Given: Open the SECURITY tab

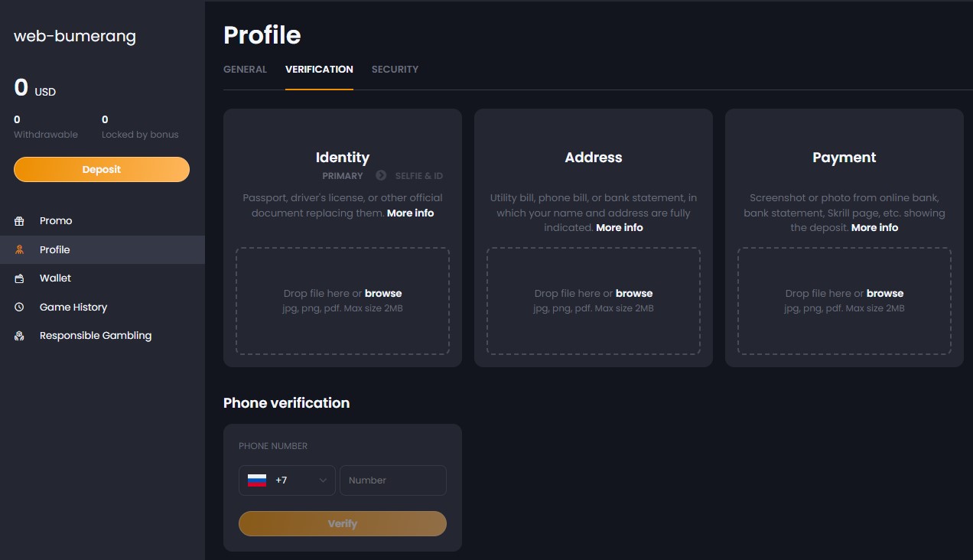Looking at the screenshot, I should [395, 69].
